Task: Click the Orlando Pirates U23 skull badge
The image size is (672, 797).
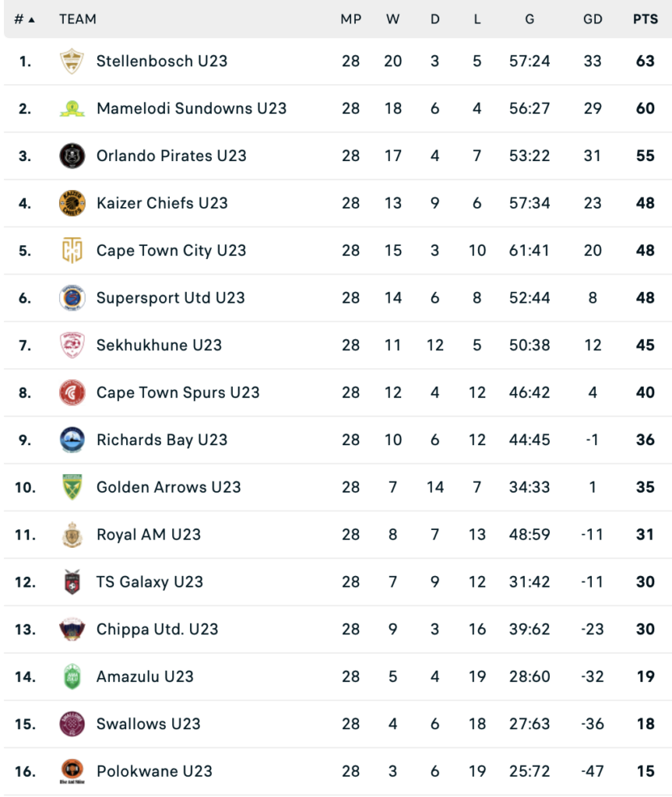Action: [x=72, y=156]
